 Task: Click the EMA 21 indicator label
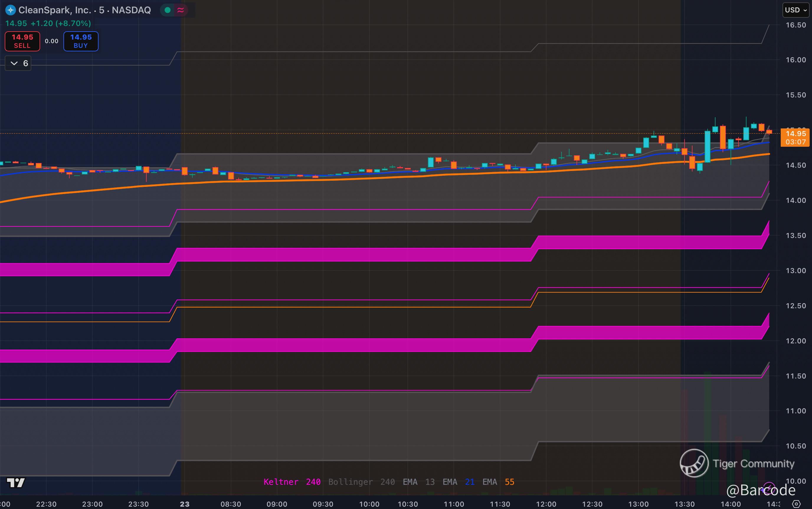pos(458,482)
